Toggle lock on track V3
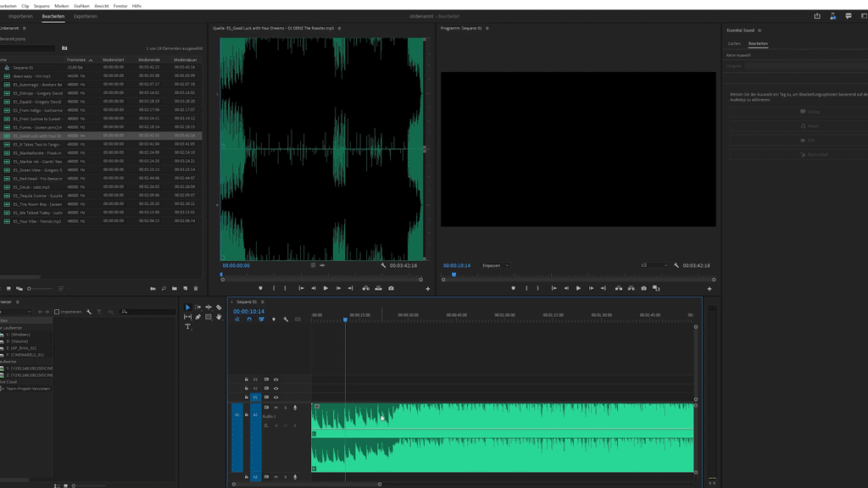 pyautogui.click(x=247, y=380)
